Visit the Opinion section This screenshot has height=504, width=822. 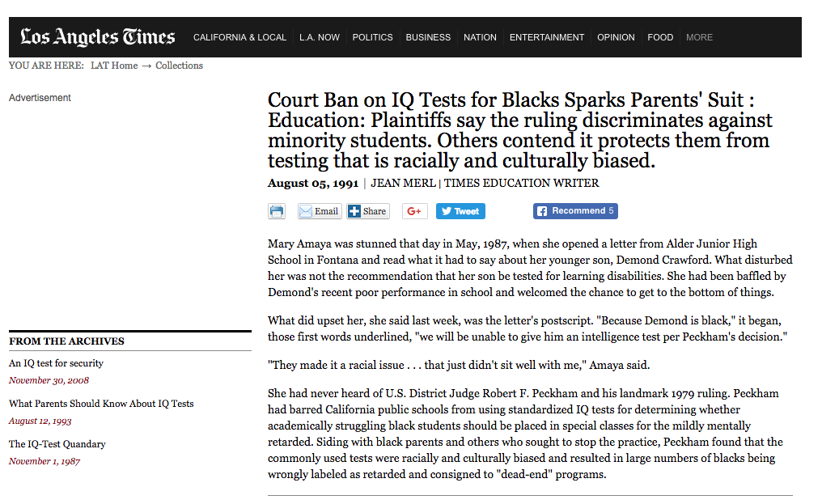[616, 37]
